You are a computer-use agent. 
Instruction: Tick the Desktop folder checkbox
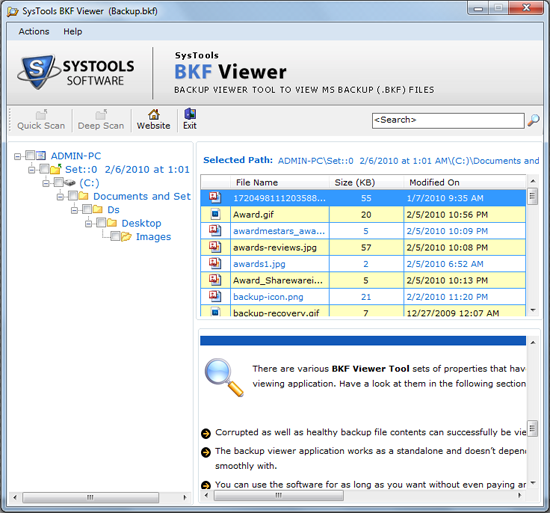101,222
